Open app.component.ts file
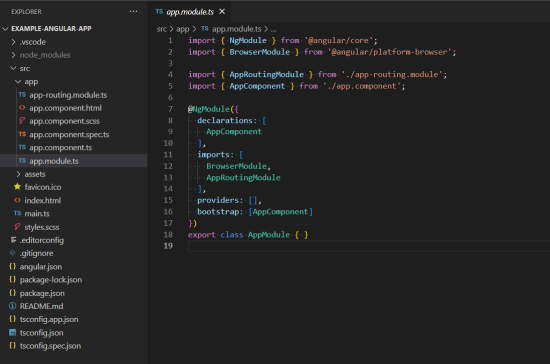 click(x=60, y=148)
